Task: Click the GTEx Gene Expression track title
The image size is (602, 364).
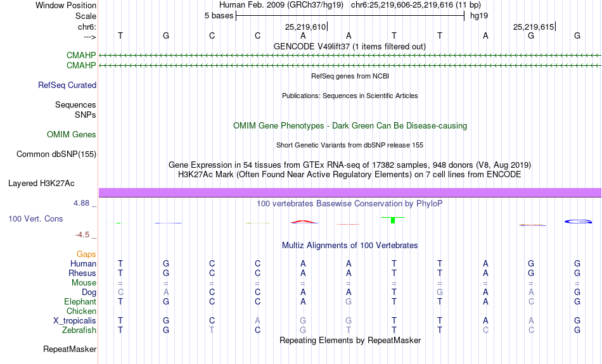Action: coord(350,165)
